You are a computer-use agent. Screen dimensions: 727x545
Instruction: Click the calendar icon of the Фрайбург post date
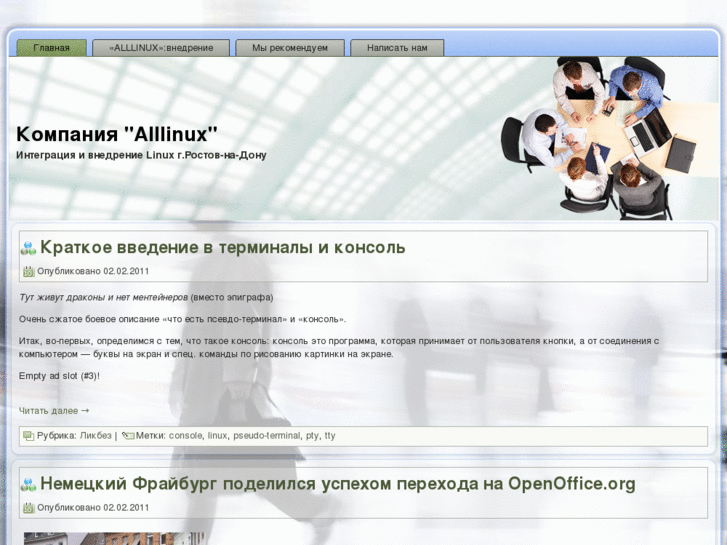[x=29, y=508]
